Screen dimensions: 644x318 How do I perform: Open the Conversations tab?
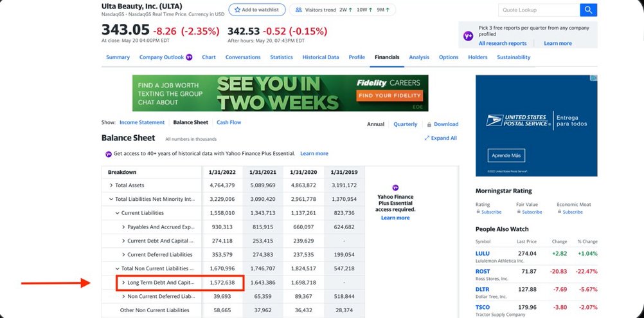pyautogui.click(x=243, y=57)
